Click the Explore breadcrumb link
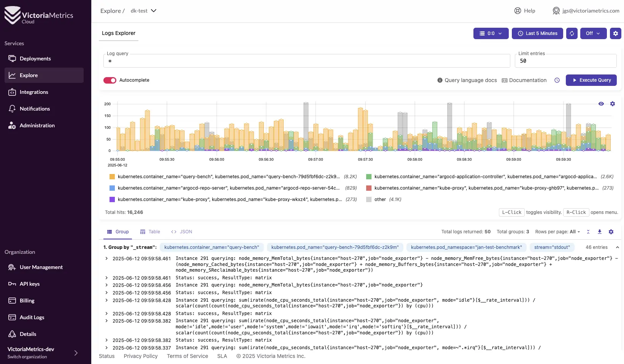Screen dimensions: 624x364 click(x=111, y=11)
